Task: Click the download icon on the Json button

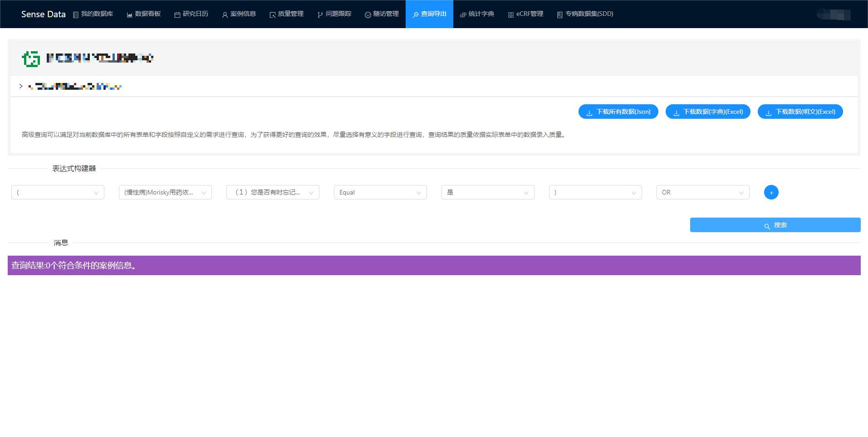Action: click(589, 112)
